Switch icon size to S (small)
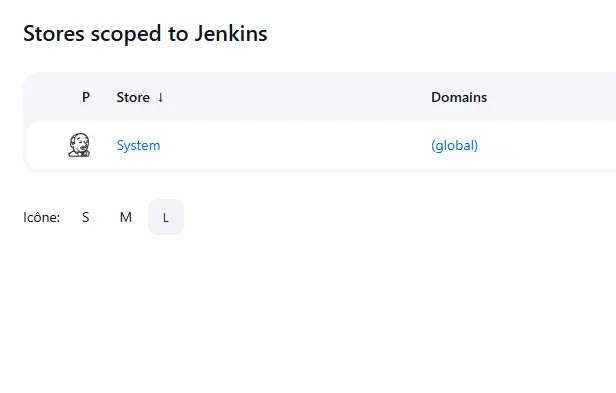616x393 pixels. point(86,217)
